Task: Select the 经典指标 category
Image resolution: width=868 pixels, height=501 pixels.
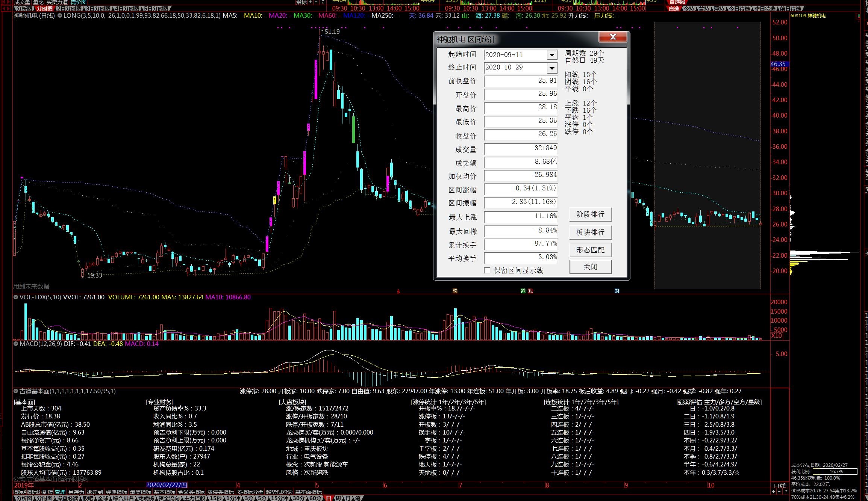Action: (117, 492)
